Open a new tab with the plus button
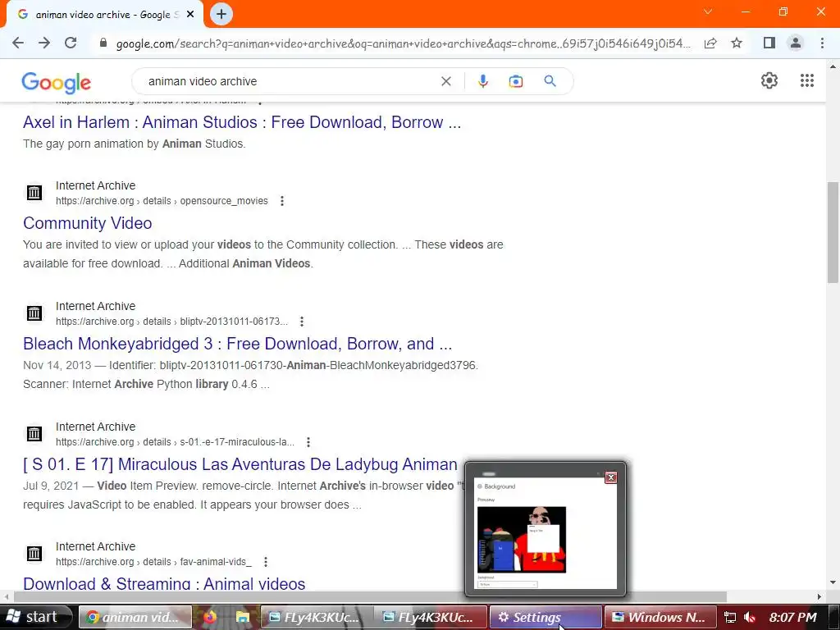 click(x=221, y=15)
